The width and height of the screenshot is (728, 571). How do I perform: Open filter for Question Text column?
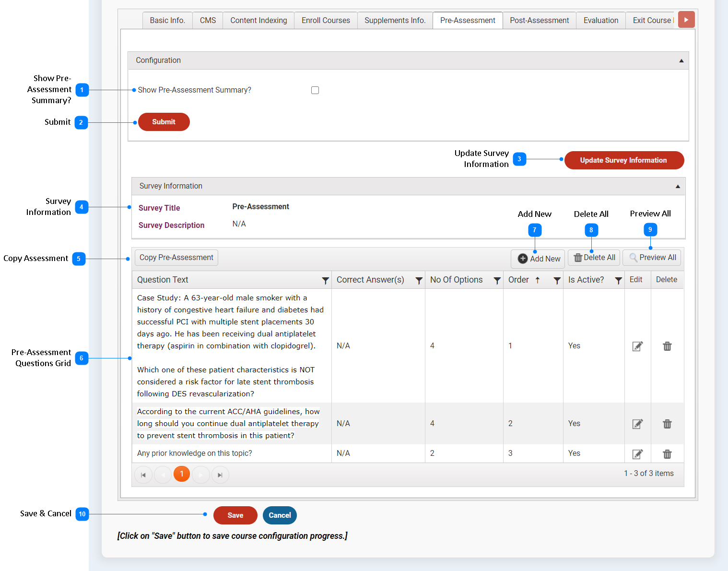pyautogui.click(x=325, y=280)
